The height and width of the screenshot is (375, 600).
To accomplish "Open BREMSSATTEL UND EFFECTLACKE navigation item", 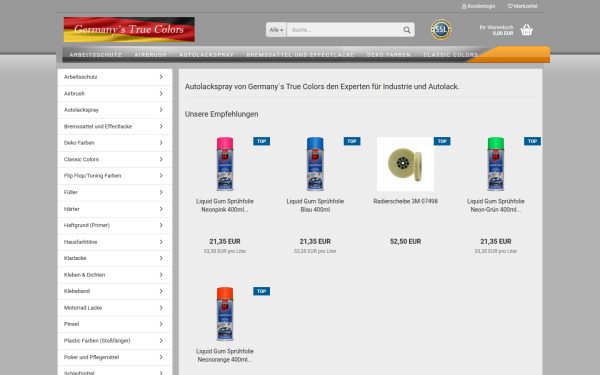I will click(300, 55).
